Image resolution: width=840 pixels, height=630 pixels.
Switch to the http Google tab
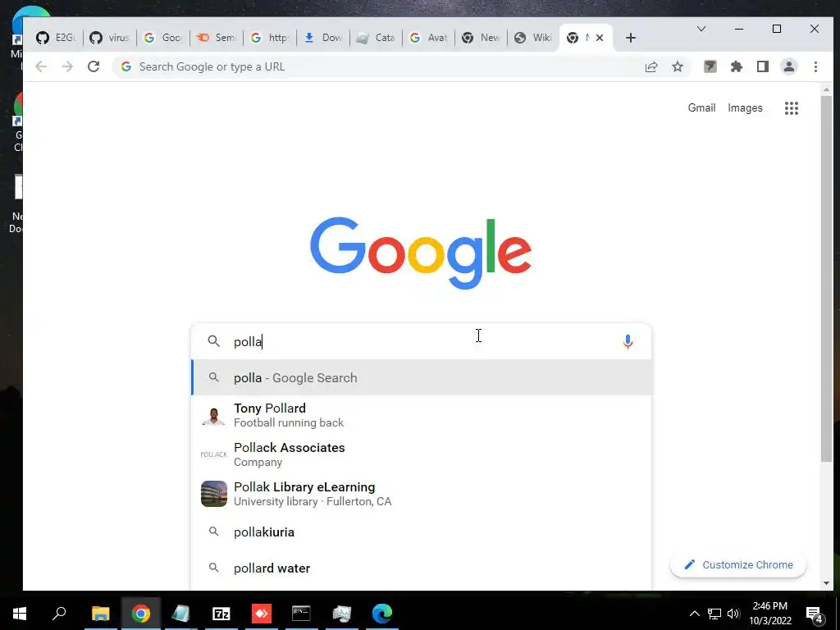point(269,38)
